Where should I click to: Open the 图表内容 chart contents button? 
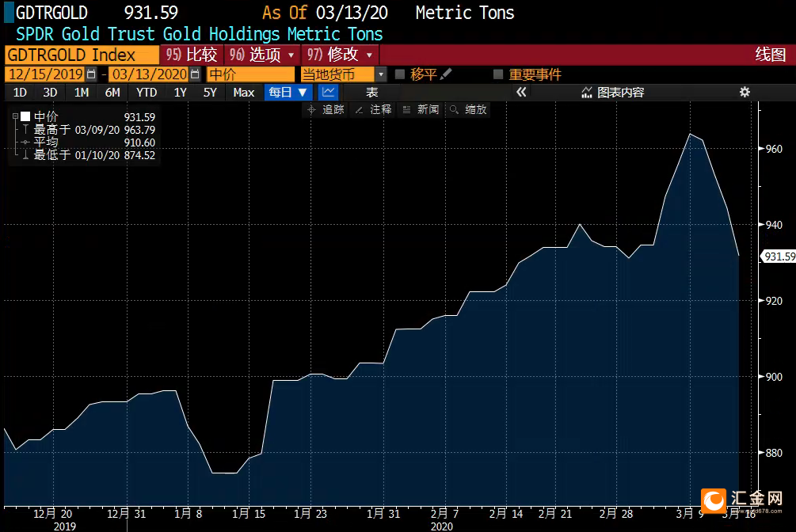tap(612, 93)
